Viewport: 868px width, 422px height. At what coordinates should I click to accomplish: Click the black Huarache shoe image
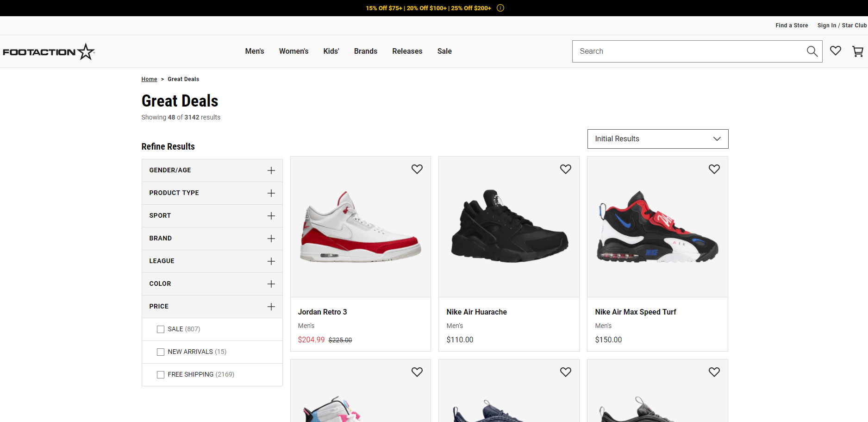(509, 226)
